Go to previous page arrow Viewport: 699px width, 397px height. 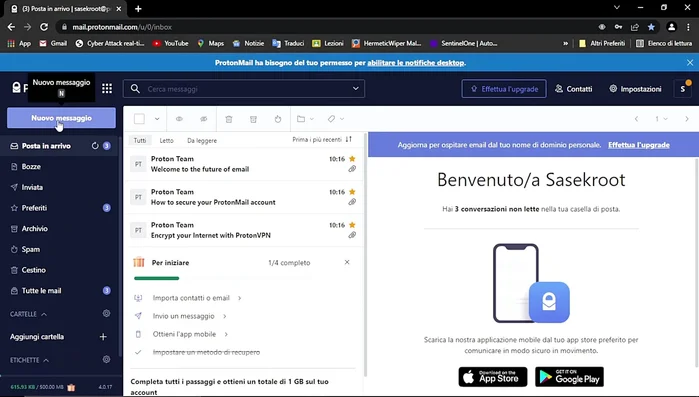(637, 119)
